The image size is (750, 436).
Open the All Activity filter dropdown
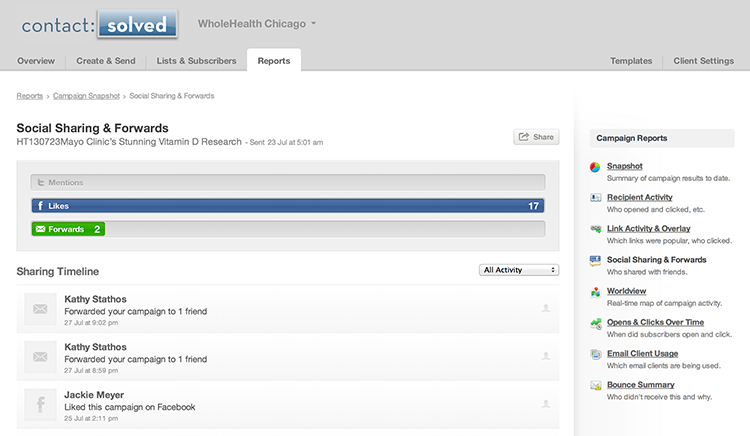(x=519, y=270)
